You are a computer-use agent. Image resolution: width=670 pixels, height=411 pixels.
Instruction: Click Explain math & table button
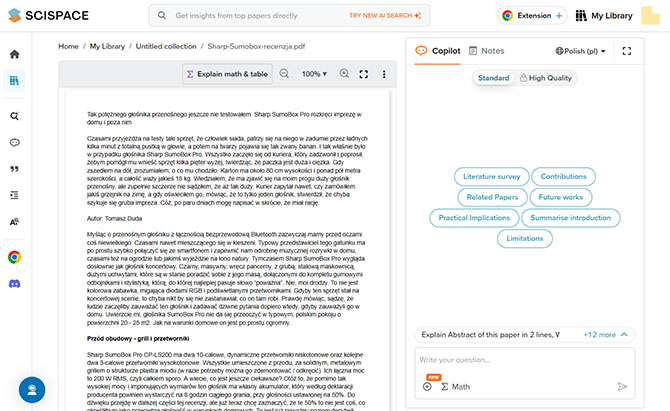click(x=227, y=74)
